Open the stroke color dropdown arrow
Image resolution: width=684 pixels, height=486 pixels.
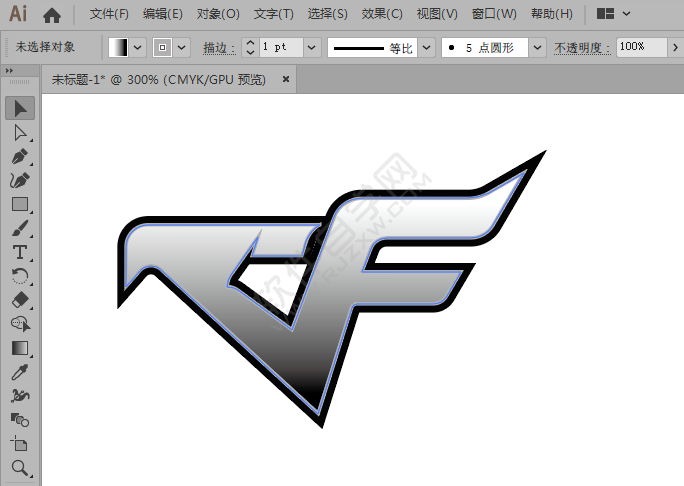point(182,48)
